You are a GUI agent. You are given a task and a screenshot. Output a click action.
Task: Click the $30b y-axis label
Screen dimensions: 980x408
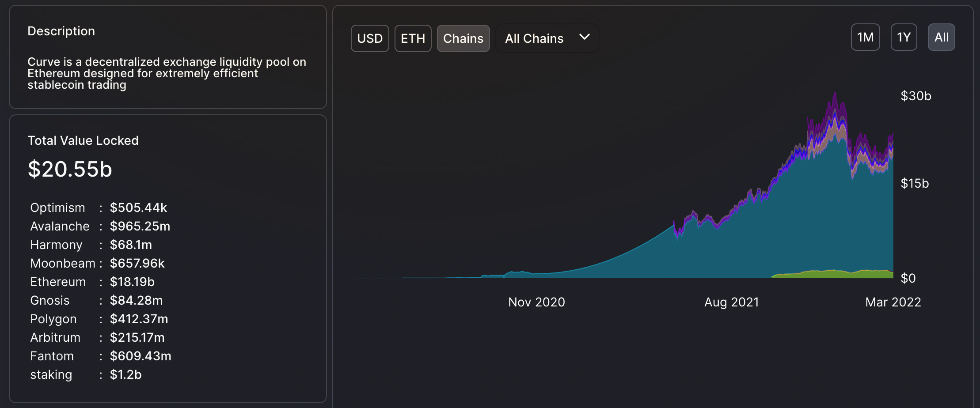tap(916, 96)
